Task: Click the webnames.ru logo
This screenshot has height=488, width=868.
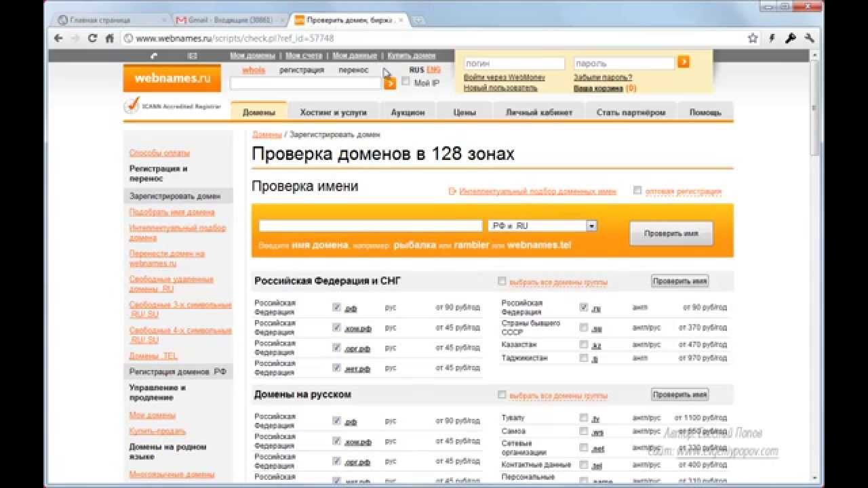Action: (x=173, y=78)
